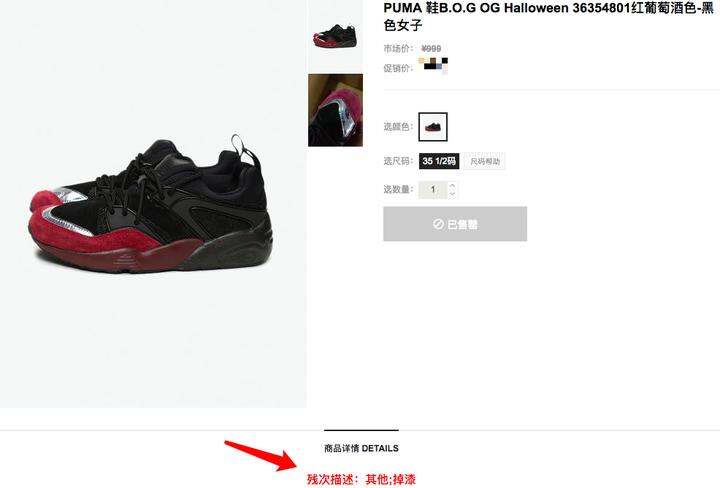The image size is (720, 488).
Task: Increase quantity with the up arrow
Action: coord(452,185)
